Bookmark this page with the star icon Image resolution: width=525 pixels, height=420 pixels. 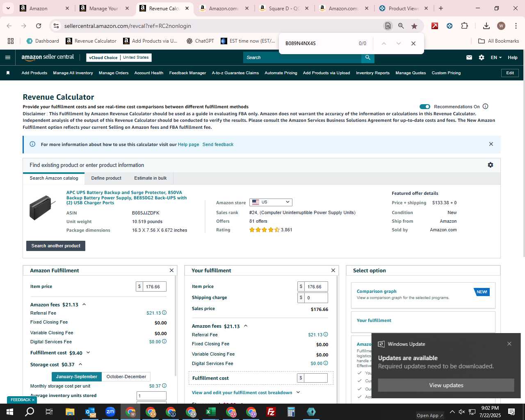[414, 26]
